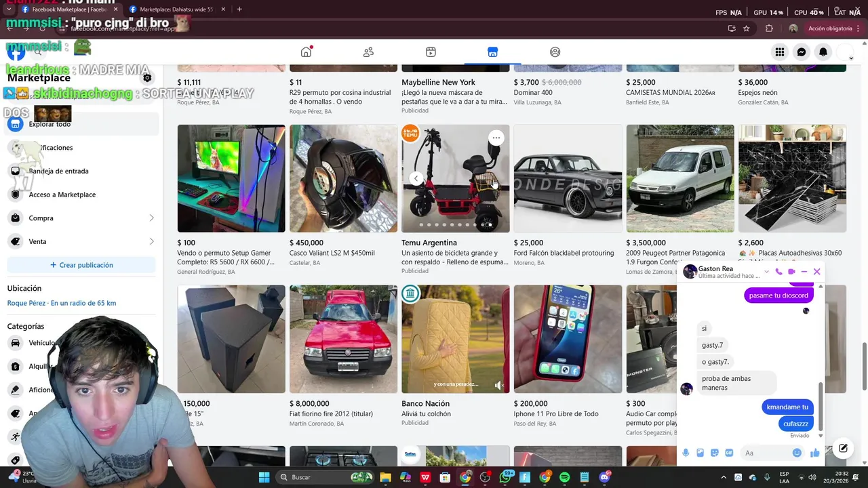Open chat settings chevron beside Gaston Rea
The width and height of the screenshot is (868, 488).
pyautogui.click(x=766, y=272)
